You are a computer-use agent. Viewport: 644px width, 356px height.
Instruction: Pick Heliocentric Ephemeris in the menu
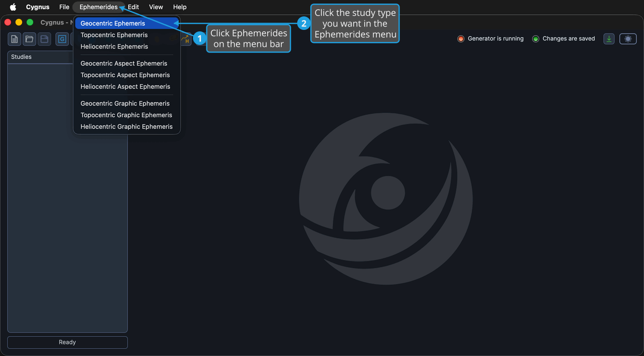[126, 46]
